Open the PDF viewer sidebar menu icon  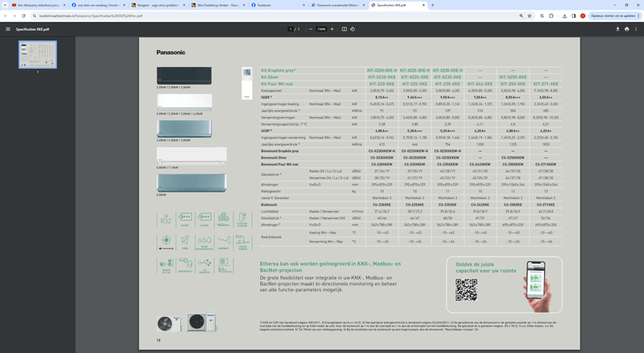8,29
